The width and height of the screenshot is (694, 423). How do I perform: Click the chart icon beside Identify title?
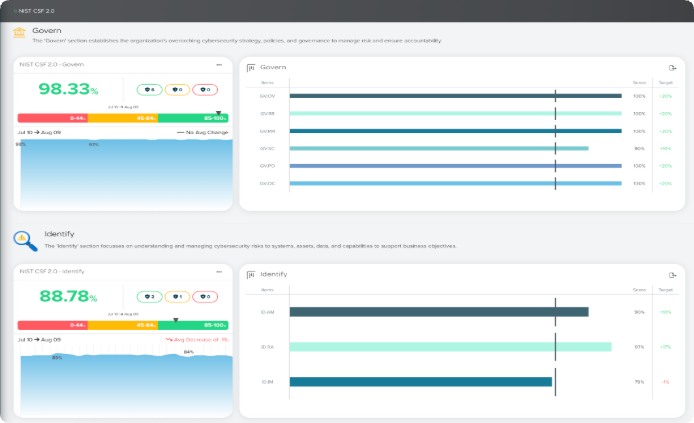[x=251, y=275]
